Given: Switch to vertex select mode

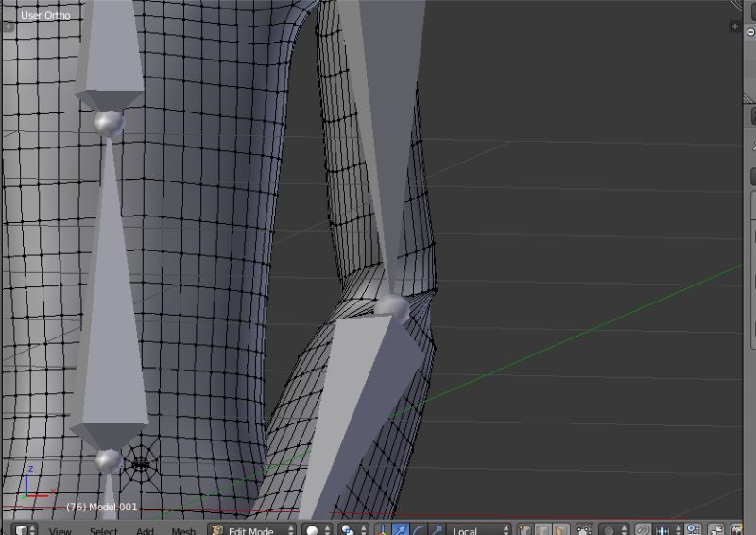Looking at the screenshot, I should 525,529.
